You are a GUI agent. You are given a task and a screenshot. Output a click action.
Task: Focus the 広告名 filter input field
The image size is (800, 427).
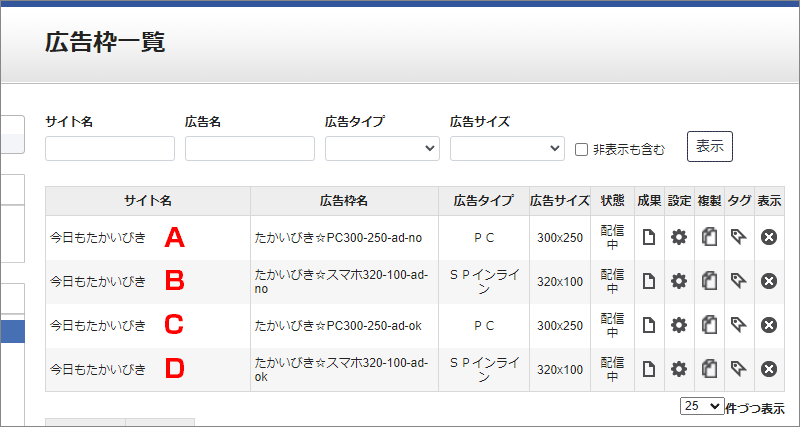249,148
